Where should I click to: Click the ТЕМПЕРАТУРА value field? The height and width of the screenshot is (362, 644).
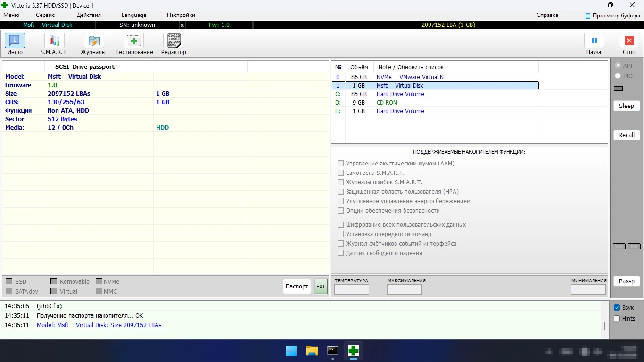pos(351,289)
